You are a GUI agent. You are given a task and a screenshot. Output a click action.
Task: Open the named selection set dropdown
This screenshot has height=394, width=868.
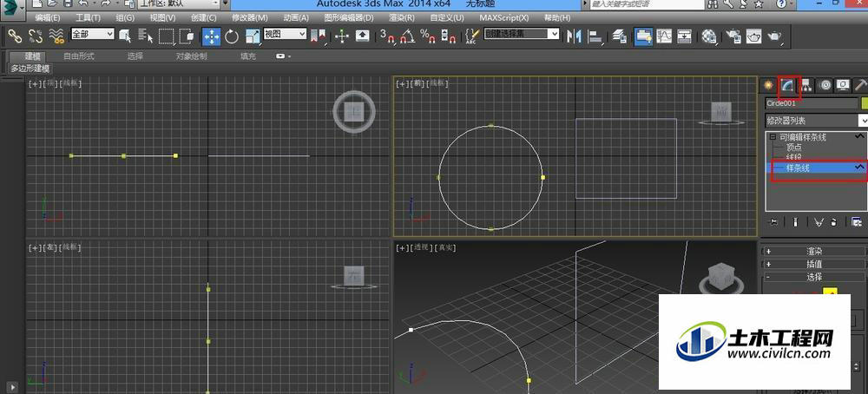tap(522, 34)
